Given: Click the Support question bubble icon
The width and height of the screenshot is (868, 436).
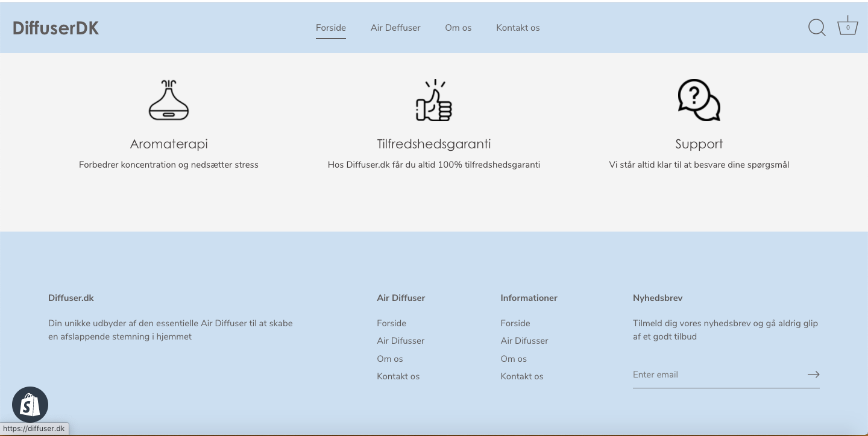Looking at the screenshot, I should pos(699,100).
